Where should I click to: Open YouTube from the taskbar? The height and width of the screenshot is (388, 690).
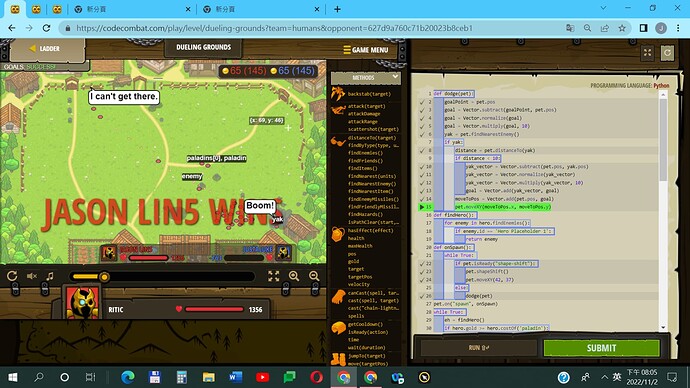pos(262,377)
